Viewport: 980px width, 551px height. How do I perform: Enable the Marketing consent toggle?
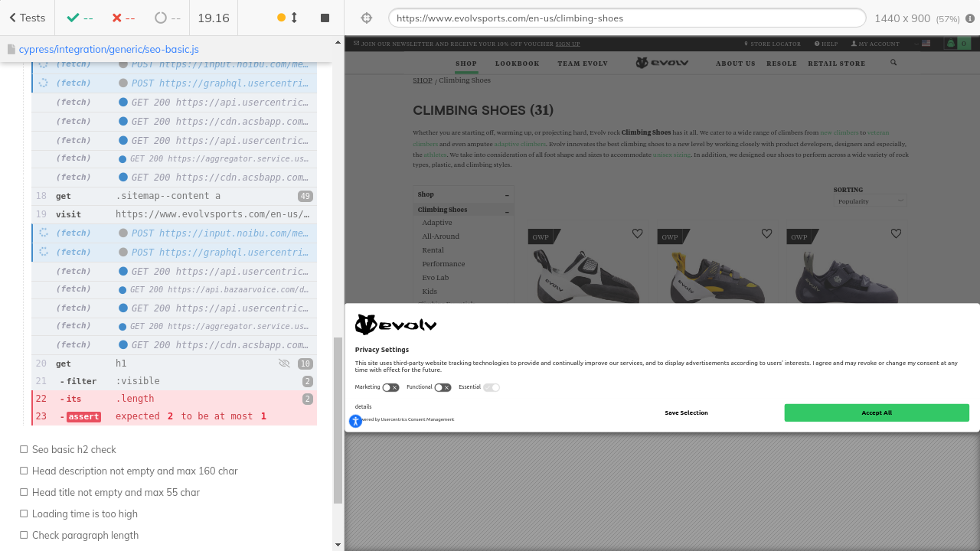click(390, 387)
